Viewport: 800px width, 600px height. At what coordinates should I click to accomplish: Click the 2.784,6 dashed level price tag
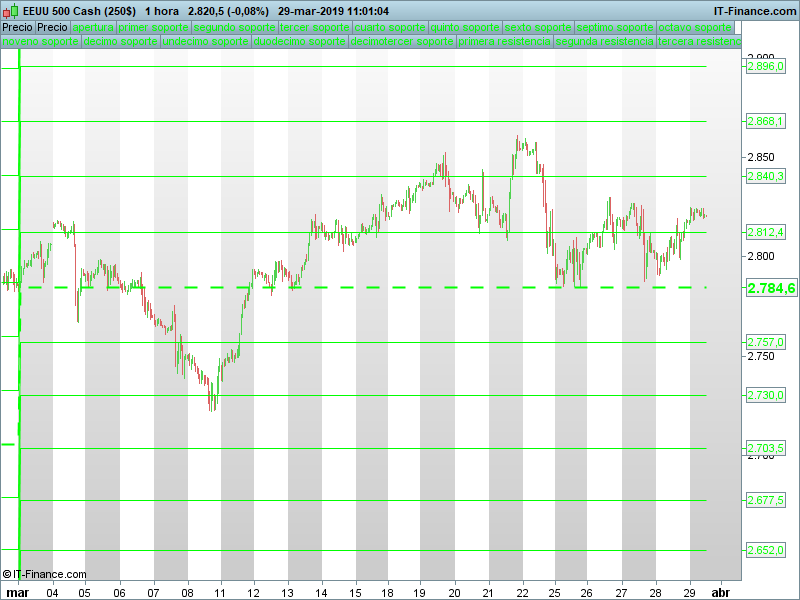[x=771, y=289]
